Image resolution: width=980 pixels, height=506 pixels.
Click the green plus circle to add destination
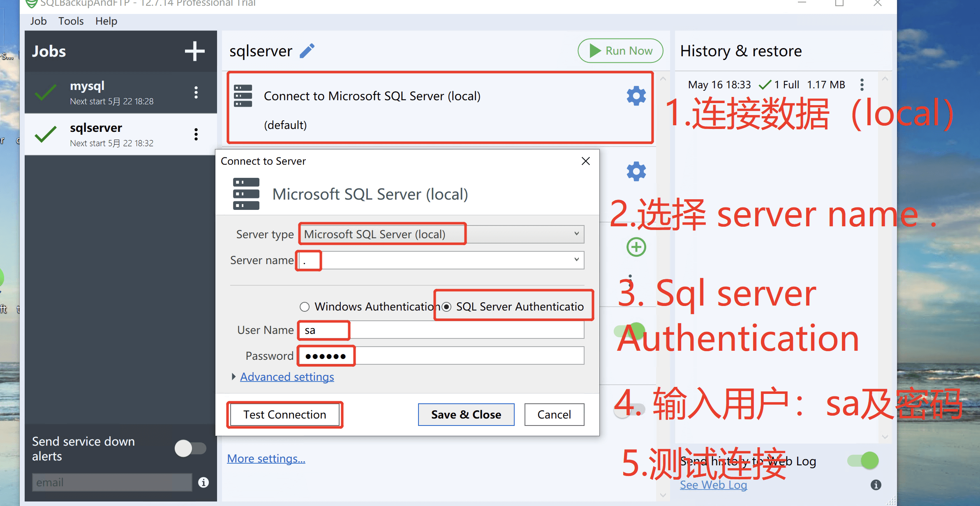(x=636, y=247)
